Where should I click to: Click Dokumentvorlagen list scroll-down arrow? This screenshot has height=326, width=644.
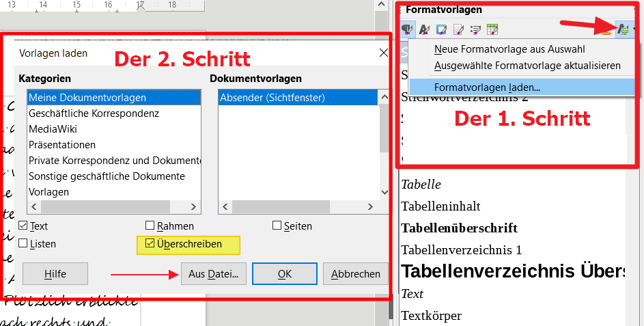click(x=384, y=192)
